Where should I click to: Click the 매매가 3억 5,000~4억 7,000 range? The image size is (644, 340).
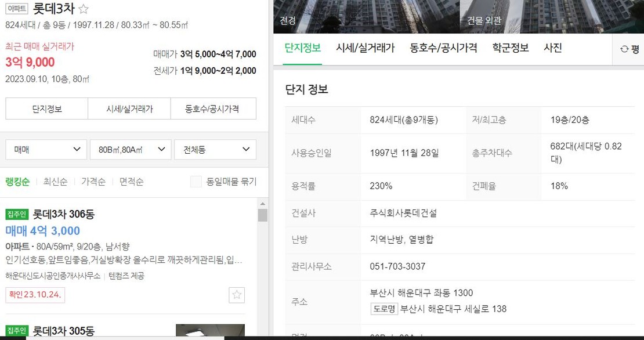tap(205, 54)
